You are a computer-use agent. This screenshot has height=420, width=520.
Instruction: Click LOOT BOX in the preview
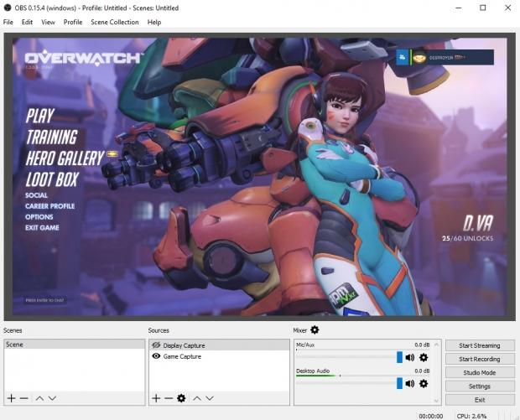point(52,179)
